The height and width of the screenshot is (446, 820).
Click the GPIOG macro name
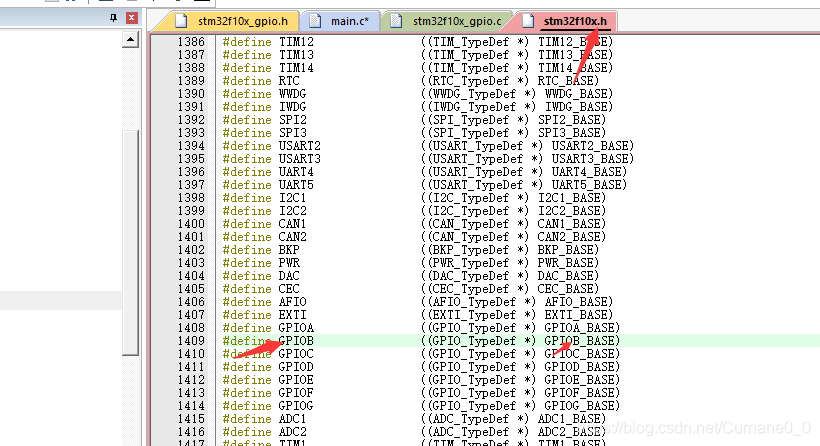point(296,406)
